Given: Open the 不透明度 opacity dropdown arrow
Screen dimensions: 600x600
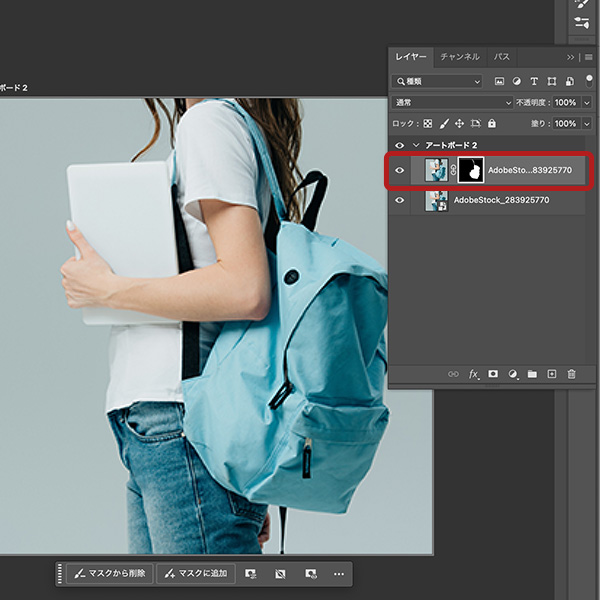Looking at the screenshot, I should 585,102.
